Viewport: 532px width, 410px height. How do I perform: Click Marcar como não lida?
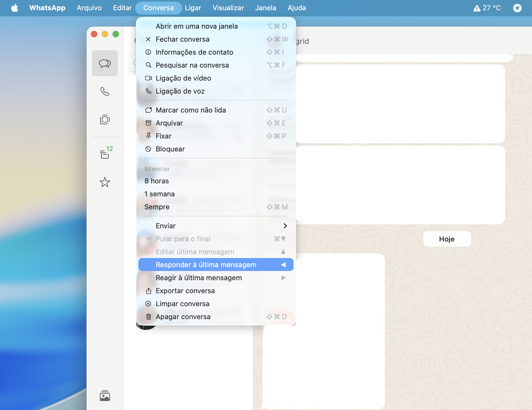coord(191,110)
